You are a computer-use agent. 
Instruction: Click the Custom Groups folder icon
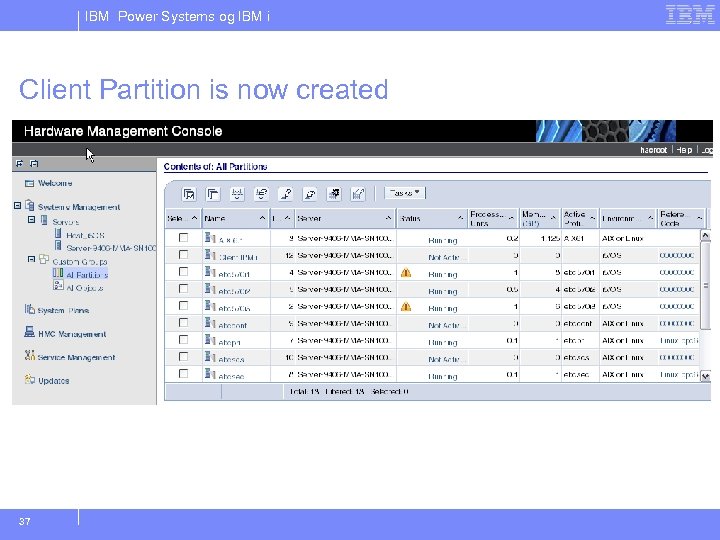point(44,259)
